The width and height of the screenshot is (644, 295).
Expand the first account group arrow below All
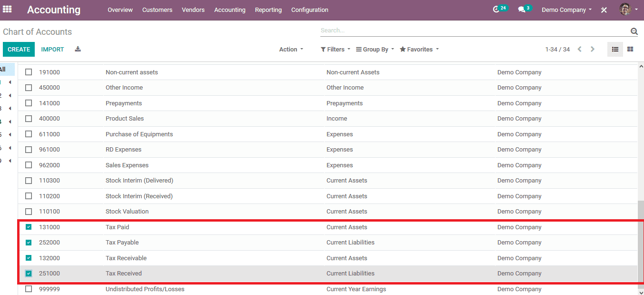coord(10,82)
